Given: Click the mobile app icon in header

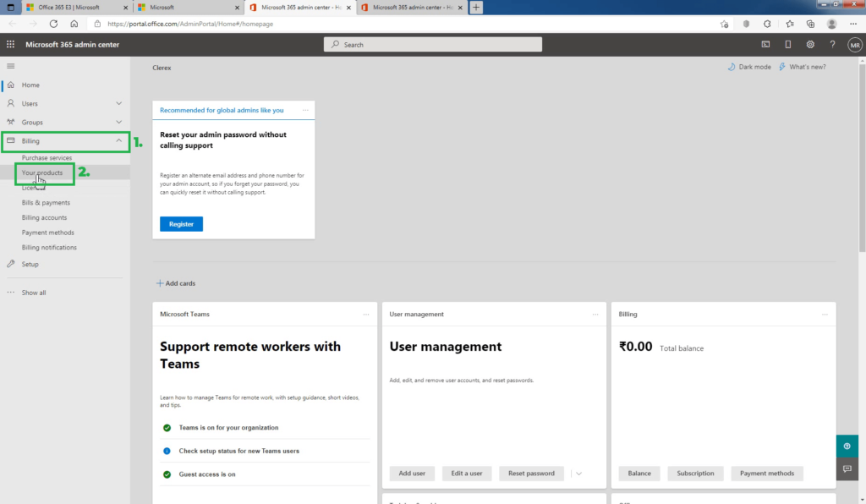Looking at the screenshot, I should [788, 45].
